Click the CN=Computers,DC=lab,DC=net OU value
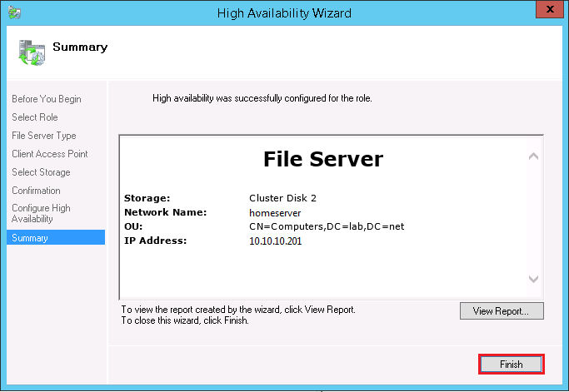The height and width of the screenshot is (392, 569). [327, 226]
